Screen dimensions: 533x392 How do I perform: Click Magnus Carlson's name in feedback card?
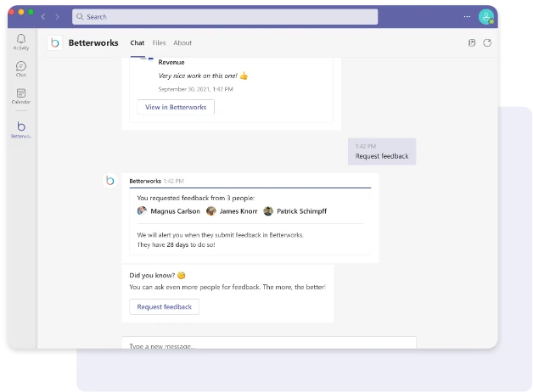[175, 211]
